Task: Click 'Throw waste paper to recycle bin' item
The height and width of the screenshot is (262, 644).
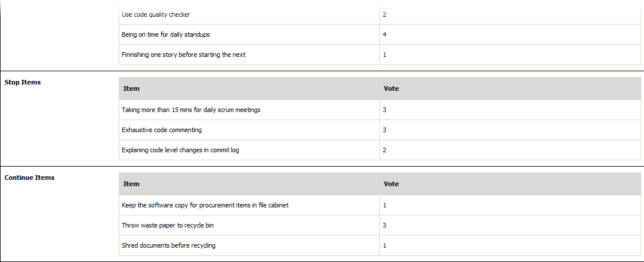Action: pyautogui.click(x=168, y=225)
